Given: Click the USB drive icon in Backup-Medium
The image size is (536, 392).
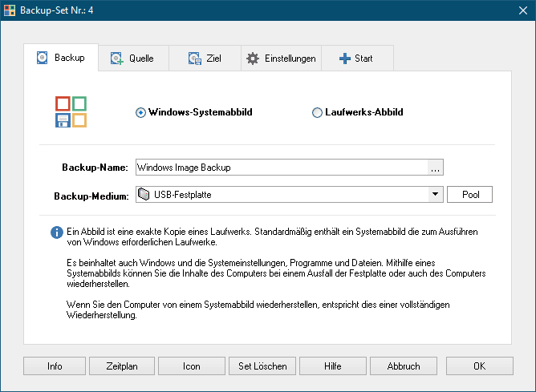Looking at the screenshot, I should point(144,194).
